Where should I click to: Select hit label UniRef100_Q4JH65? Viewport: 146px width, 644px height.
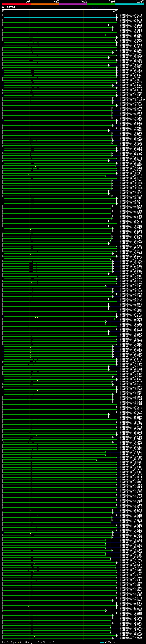[x=131, y=45]
